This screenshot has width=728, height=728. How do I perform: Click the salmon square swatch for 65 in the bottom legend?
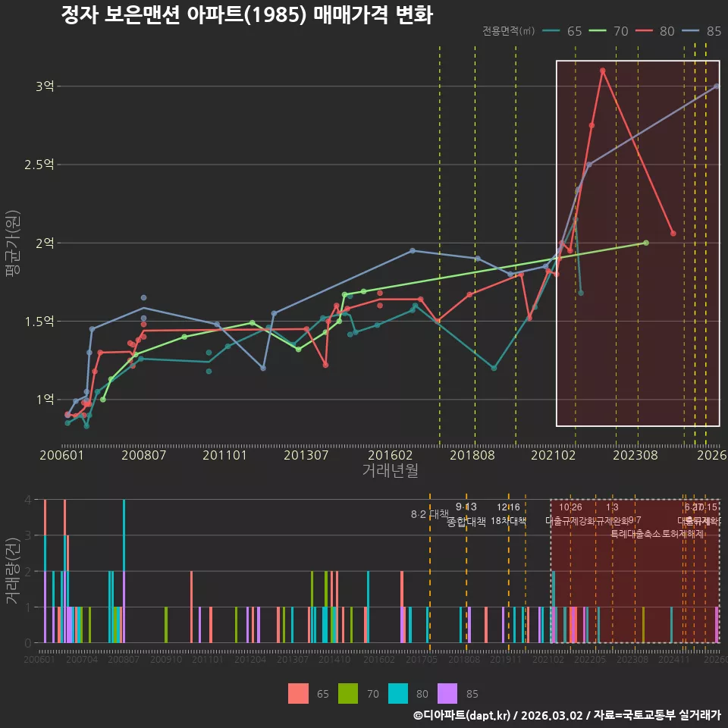pos(298,694)
